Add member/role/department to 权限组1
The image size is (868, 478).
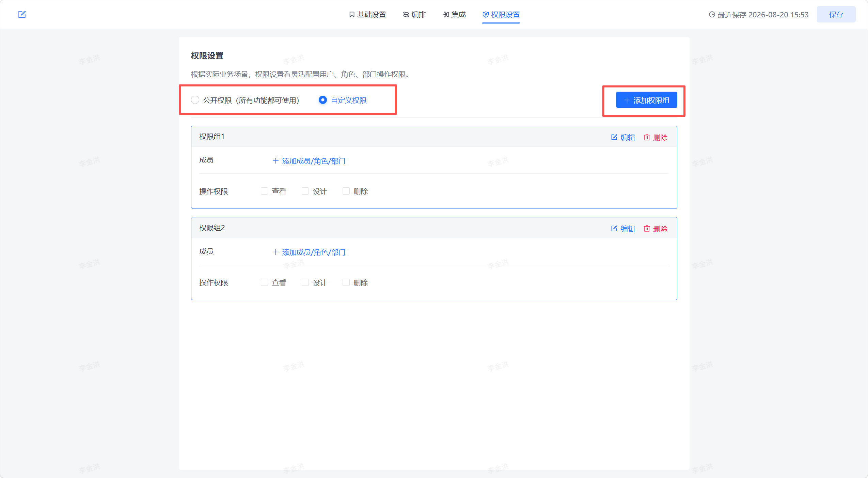pos(309,161)
